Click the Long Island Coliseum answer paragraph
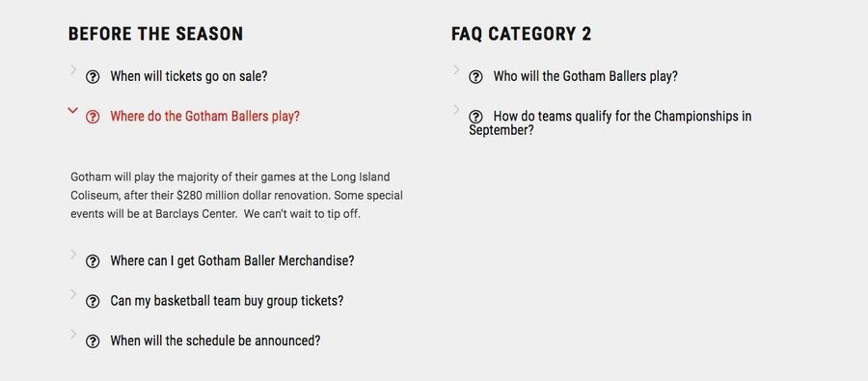 [x=237, y=196]
